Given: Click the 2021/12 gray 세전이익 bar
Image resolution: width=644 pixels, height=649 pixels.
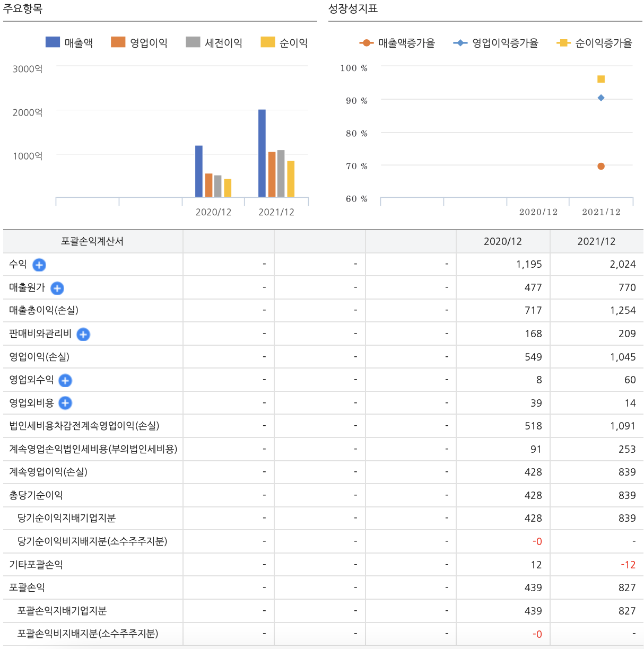Looking at the screenshot, I should click(x=281, y=173).
